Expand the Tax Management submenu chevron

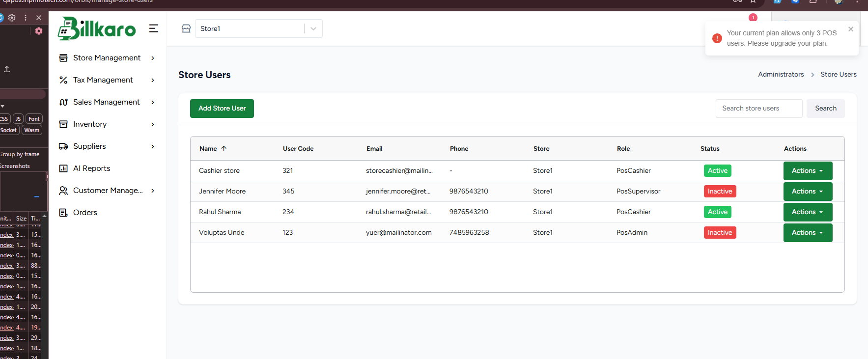pos(153,80)
